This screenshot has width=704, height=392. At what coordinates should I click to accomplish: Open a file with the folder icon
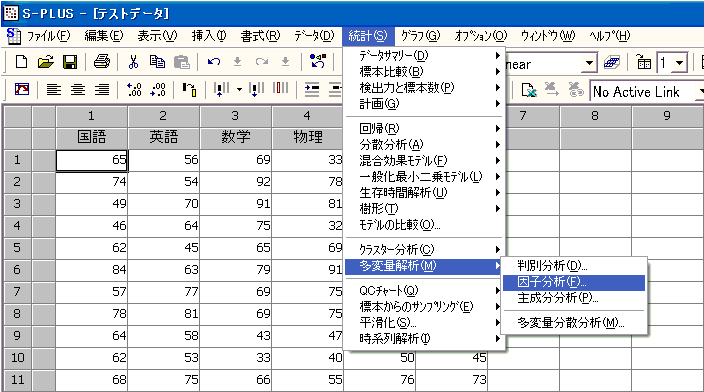45,62
